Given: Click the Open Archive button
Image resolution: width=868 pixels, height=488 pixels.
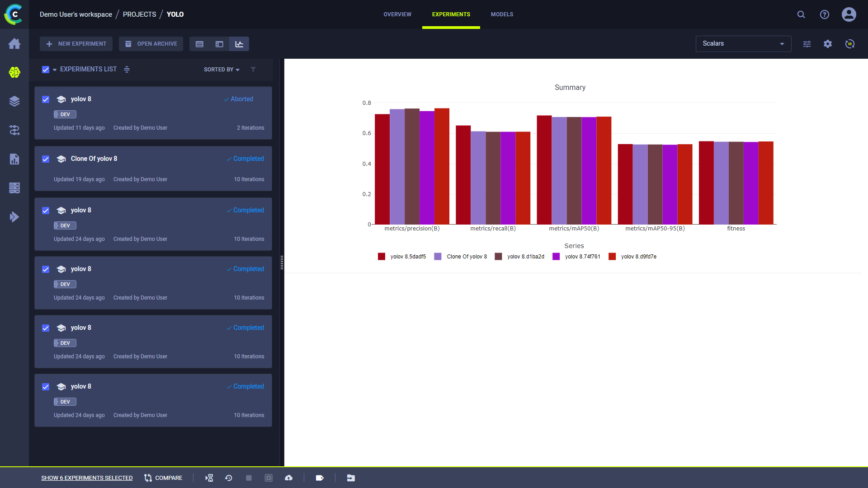Looking at the screenshot, I should 151,44.
